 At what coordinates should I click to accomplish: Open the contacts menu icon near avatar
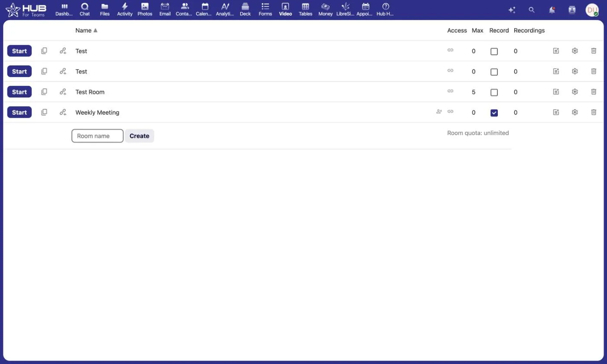(572, 10)
